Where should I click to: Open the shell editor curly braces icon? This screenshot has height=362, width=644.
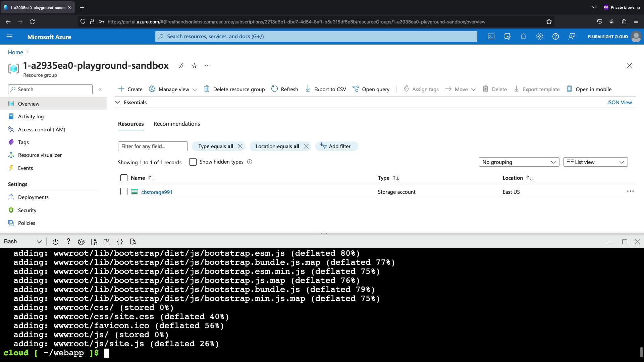point(120,242)
